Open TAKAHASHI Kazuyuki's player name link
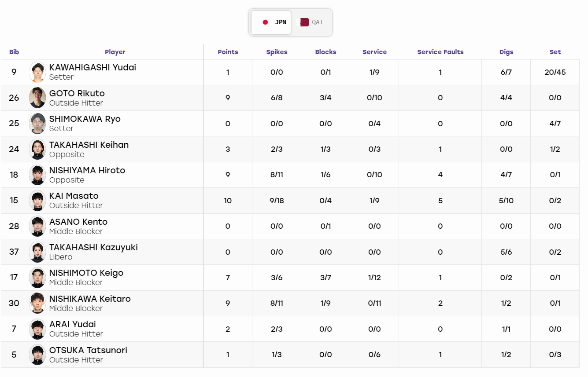 [x=93, y=247]
